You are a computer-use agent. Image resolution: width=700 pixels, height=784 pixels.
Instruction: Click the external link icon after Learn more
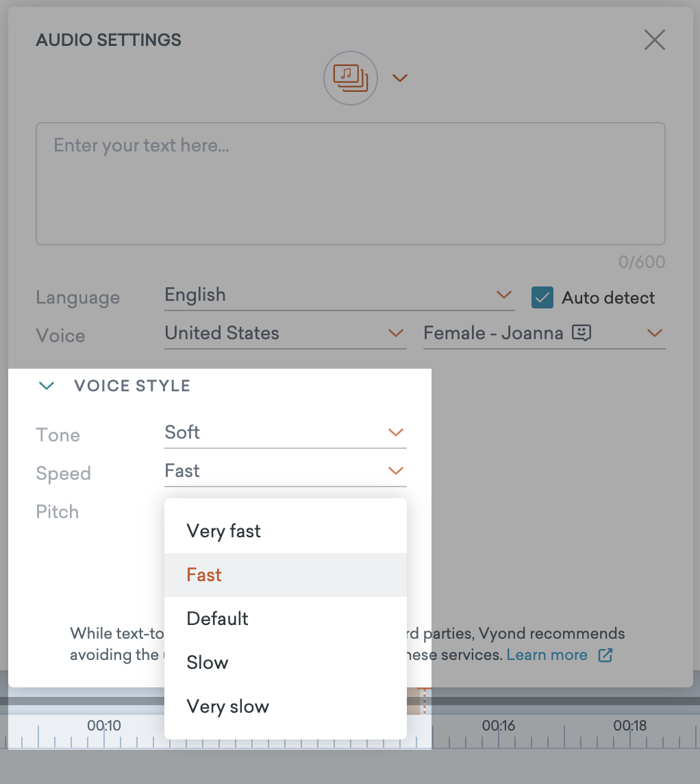pyautogui.click(x=605, y=654)
